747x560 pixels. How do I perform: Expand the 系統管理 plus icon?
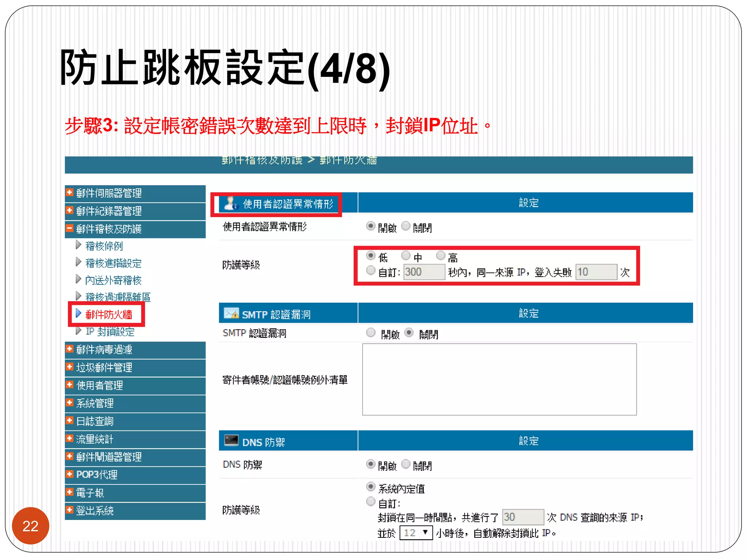click(69, 402)
